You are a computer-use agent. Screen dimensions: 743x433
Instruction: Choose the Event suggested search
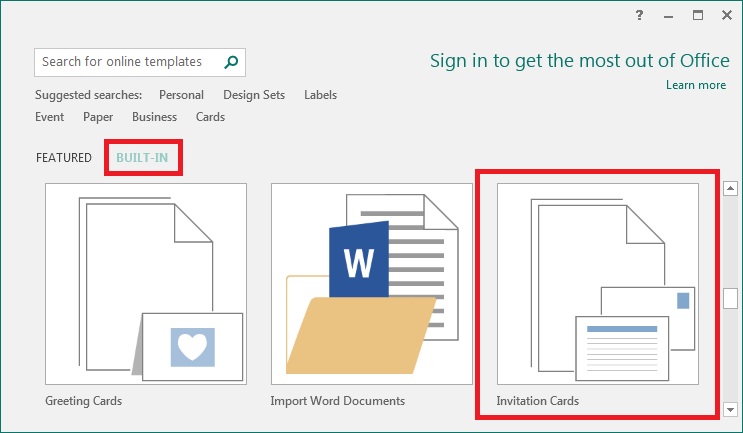tap(50, 117)
